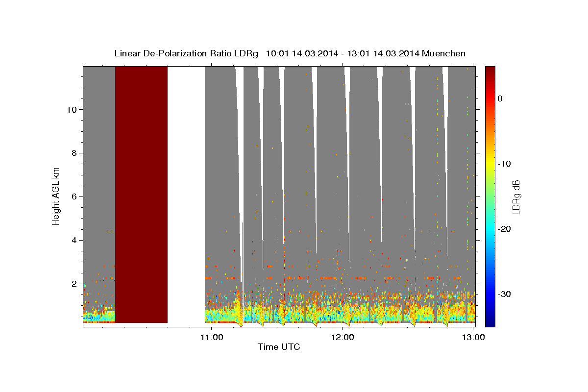Click the 13:00 time tick label
This screenshot has width=588, height=392.
(474, 337)
